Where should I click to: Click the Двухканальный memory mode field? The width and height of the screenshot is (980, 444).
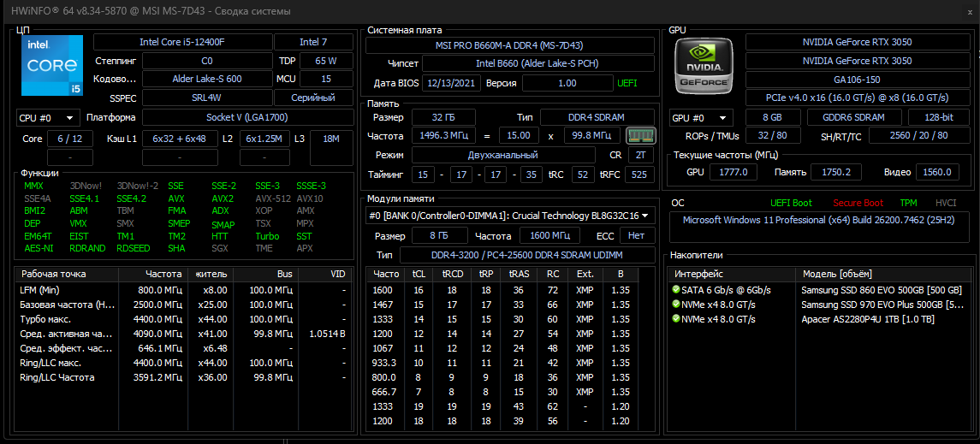(502, 155)
